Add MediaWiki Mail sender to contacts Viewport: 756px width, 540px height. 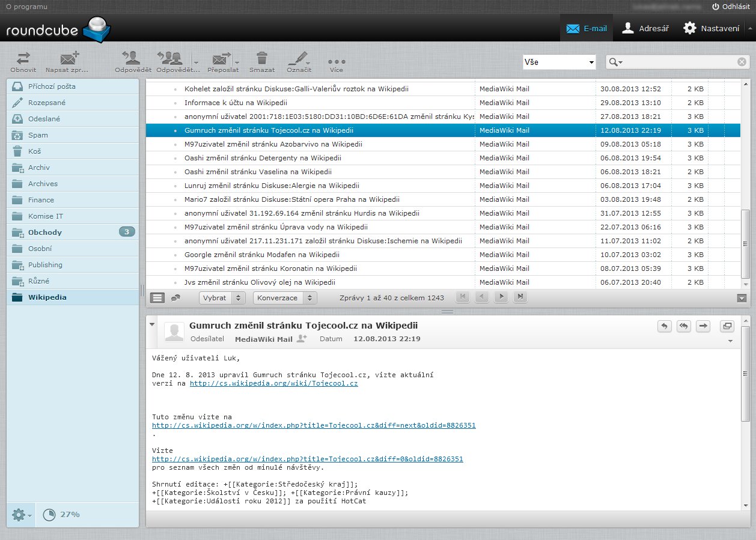point(302,339)
